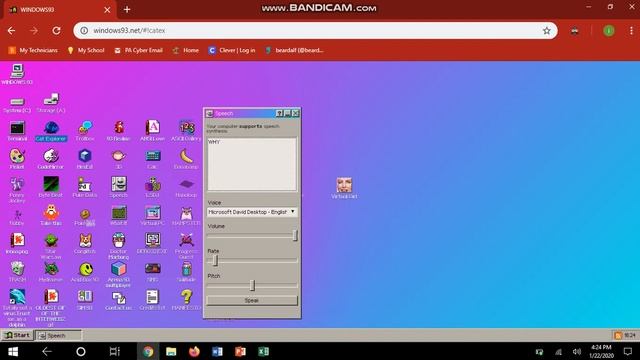Screen dimensions: 640x360
Task: Click the address bar URL
Action: pyautogui.click(x=129, y=31)
